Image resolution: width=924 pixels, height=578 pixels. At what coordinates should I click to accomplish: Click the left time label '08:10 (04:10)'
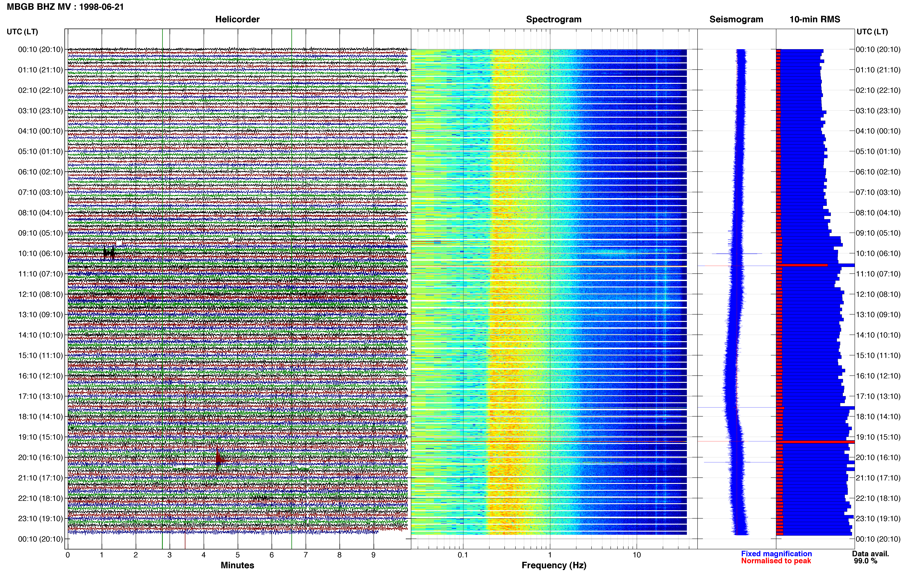(41, 212)
